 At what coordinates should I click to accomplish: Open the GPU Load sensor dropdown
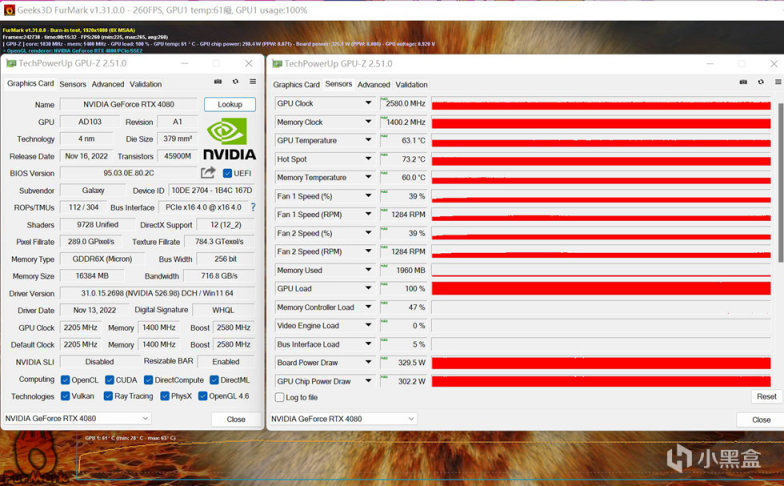[x=368, y=288]
